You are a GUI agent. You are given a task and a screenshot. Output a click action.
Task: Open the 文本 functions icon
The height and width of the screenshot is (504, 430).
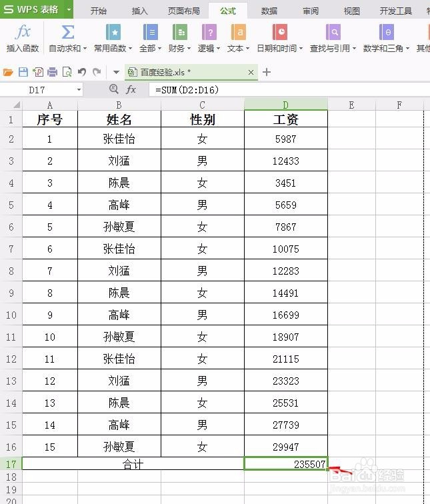(238, 32)
